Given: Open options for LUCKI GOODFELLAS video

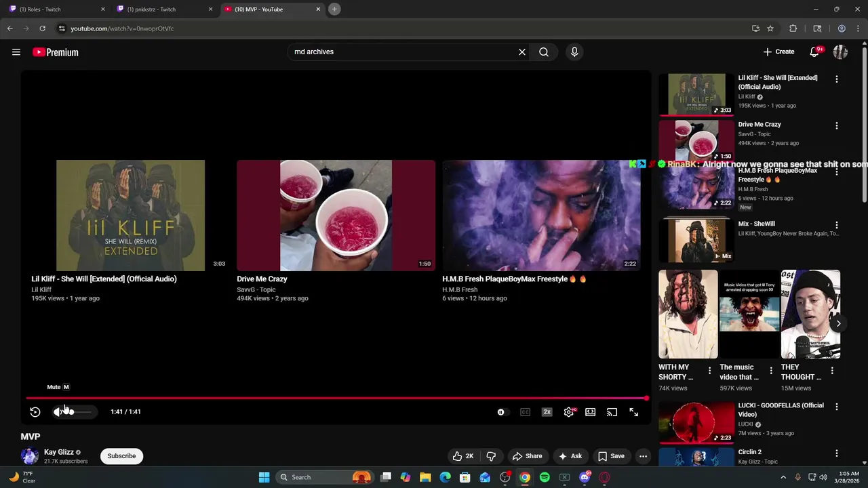Looking at the screenshot, I should coord(837,407).
